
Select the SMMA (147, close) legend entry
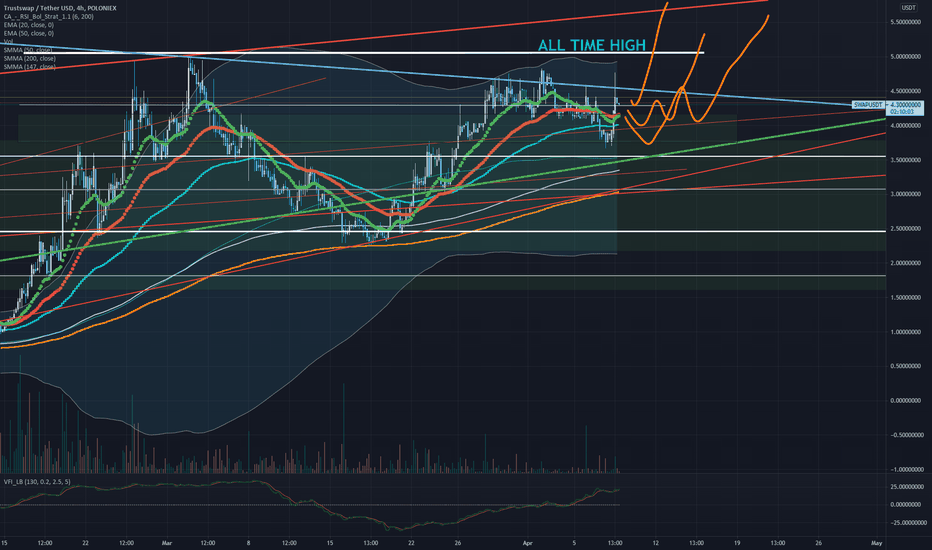point(30,67)
